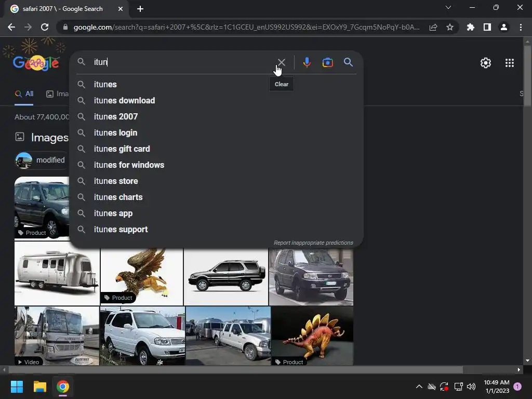Viewport: 532px width, 399px height.
Task: Select 'itunes login' suggestion
Action: (x=216, y=132)
